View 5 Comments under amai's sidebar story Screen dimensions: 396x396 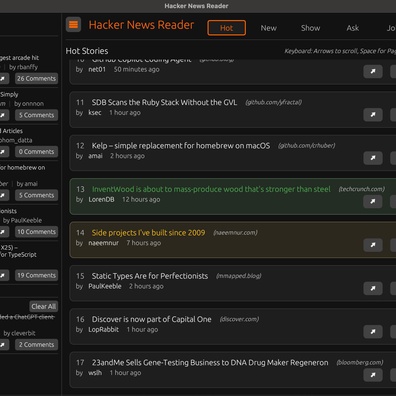pyautogui.click(x=36, y=195)
